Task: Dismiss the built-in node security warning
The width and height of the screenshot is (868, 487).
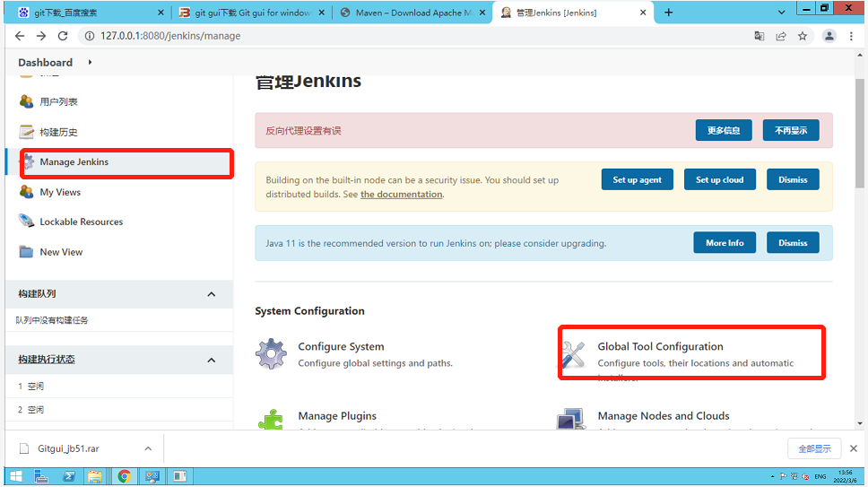Action: coord(793,179)
